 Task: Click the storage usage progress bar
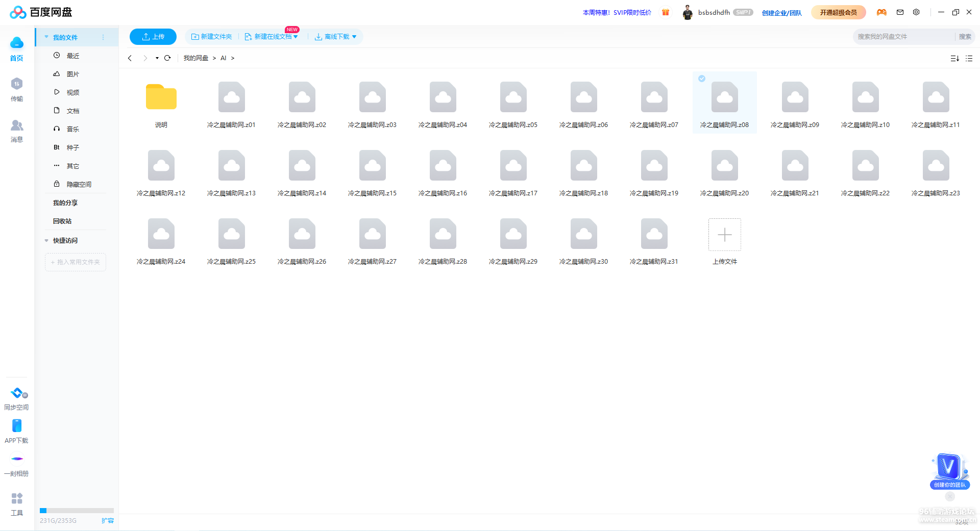(x=77, y=511)
